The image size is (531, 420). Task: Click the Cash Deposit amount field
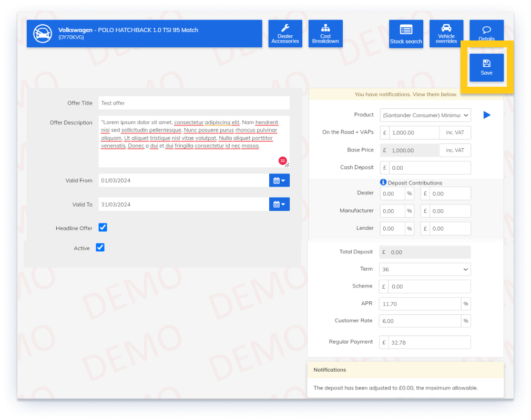point(430,168)
